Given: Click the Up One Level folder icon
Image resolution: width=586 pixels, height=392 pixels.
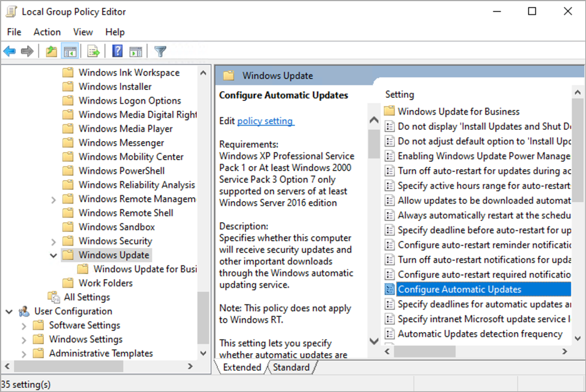Looking at the screenshot, I should 51,51.
